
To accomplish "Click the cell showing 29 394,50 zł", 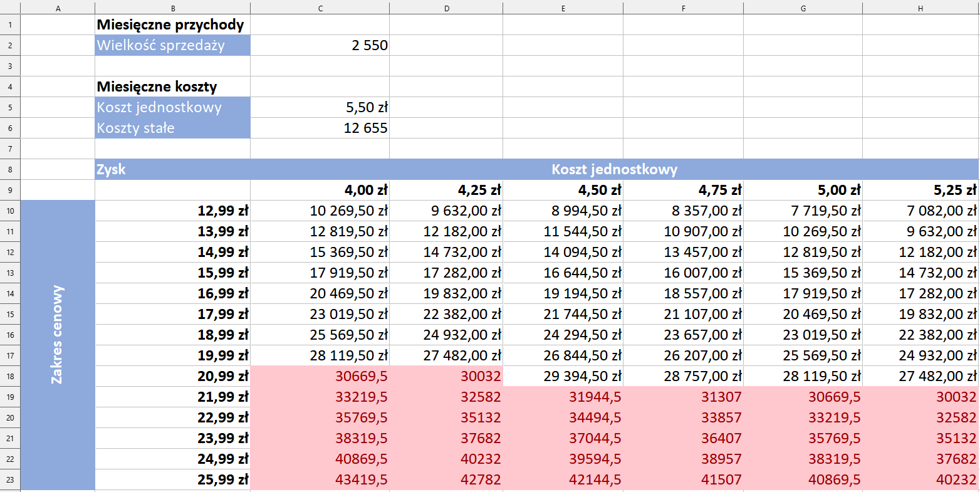I will point(563,376).
